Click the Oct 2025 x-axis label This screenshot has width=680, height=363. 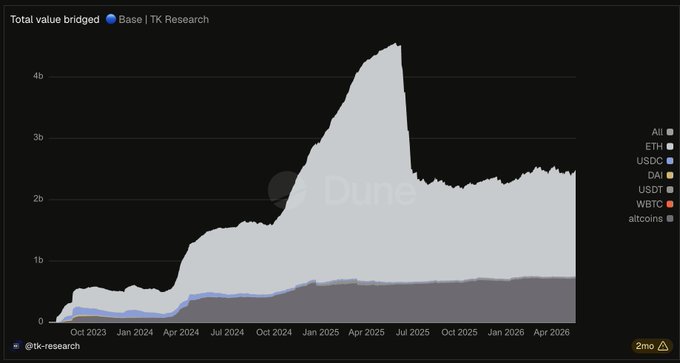(459, 332)
